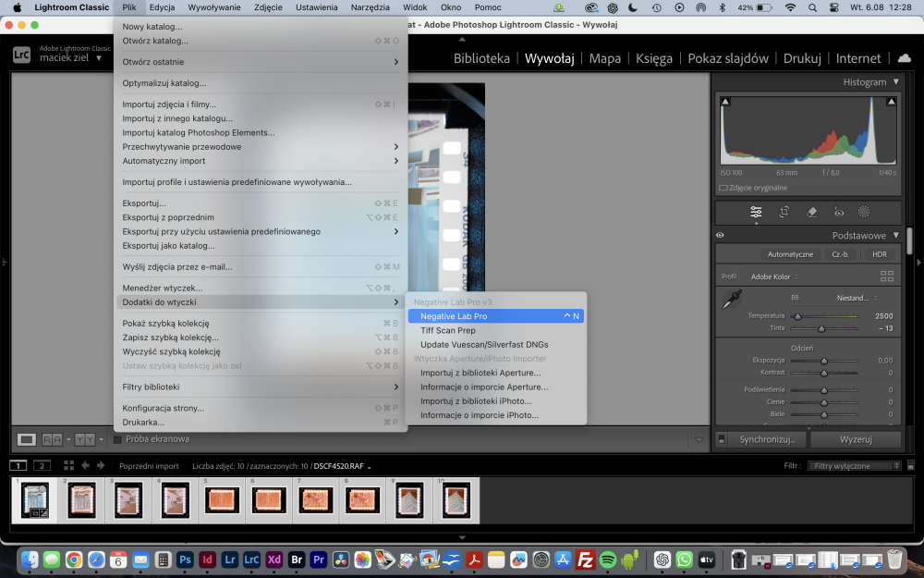Select the Edit sliders tool icon

[x=756, y=212]
